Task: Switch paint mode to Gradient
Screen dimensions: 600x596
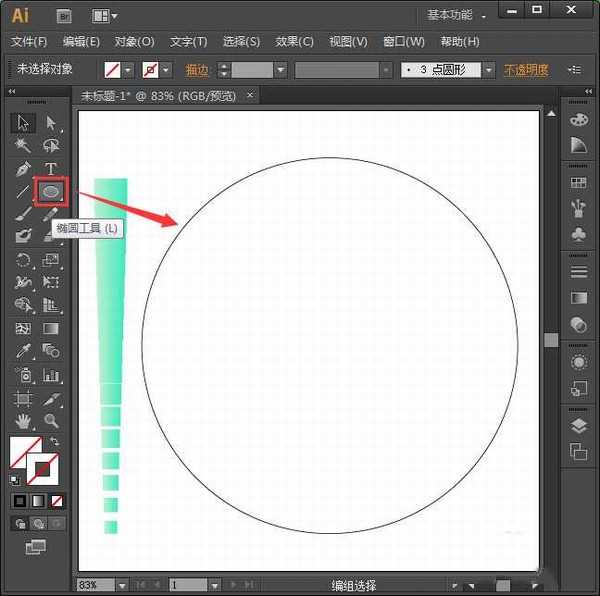Action: (38, 500)
